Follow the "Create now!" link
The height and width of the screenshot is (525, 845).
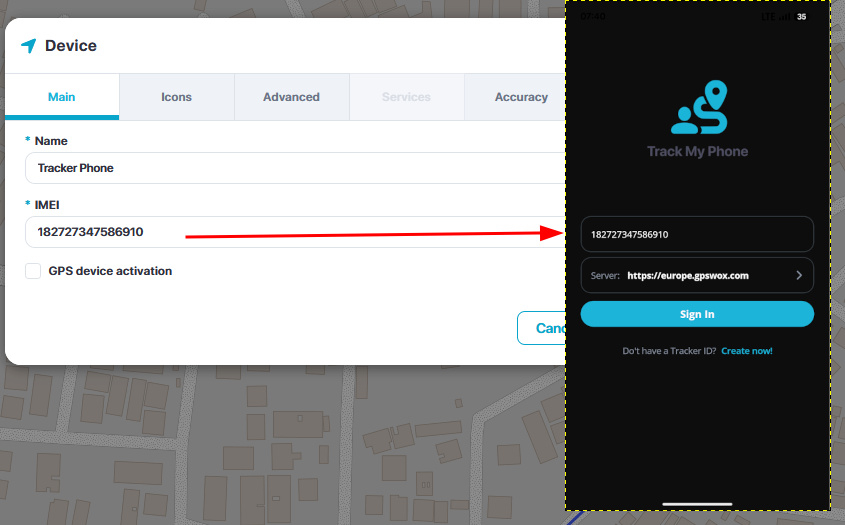tap(746, 351)
